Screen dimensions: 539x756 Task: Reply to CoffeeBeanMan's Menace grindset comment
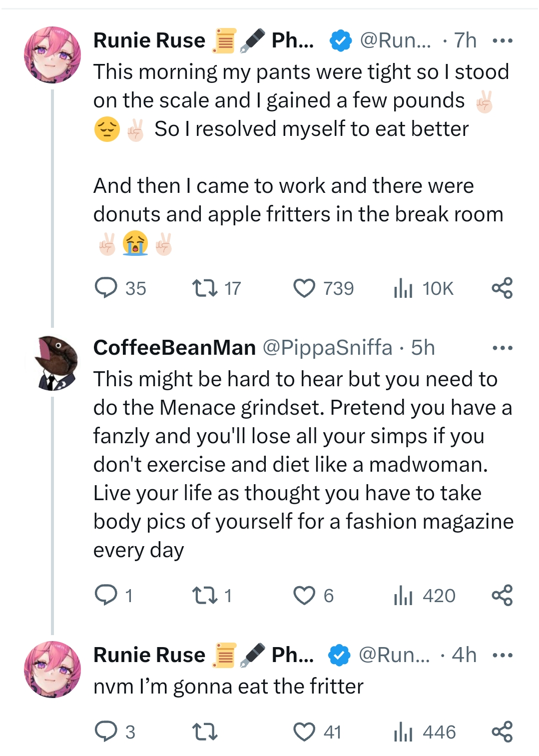(106, 596)
